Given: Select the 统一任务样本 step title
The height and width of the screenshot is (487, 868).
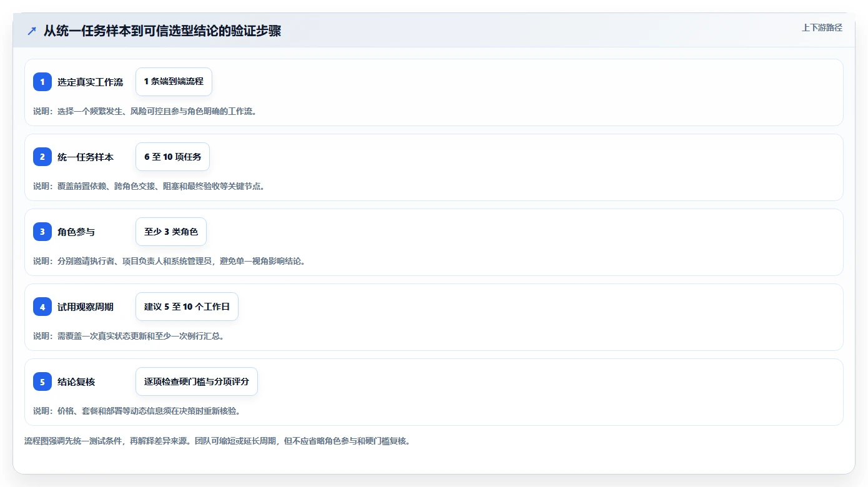Looking at the screenshot, I should pyautogui.click(x=86, y=157).
